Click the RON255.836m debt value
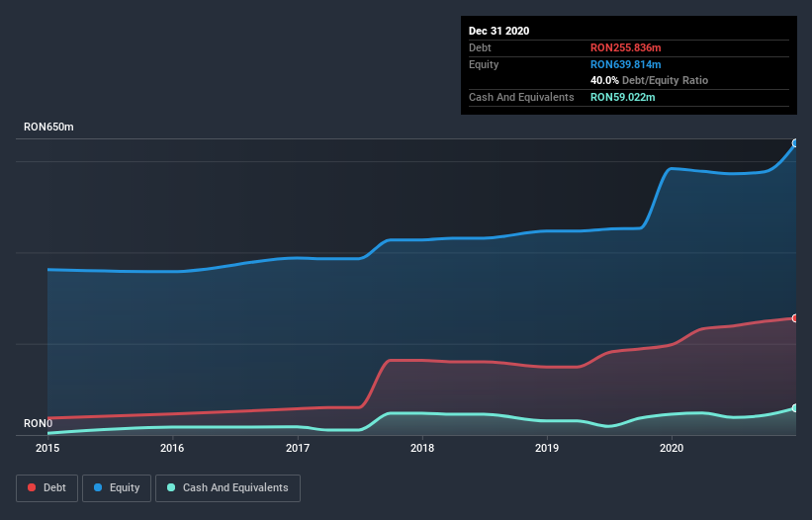 626,47
